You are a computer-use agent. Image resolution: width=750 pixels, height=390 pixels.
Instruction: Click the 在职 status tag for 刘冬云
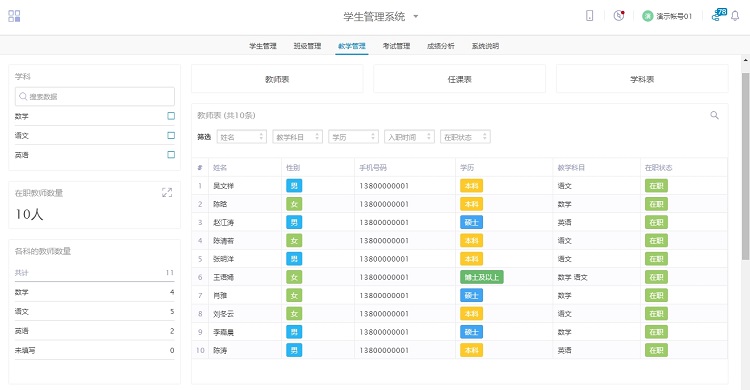click(656, 314)
